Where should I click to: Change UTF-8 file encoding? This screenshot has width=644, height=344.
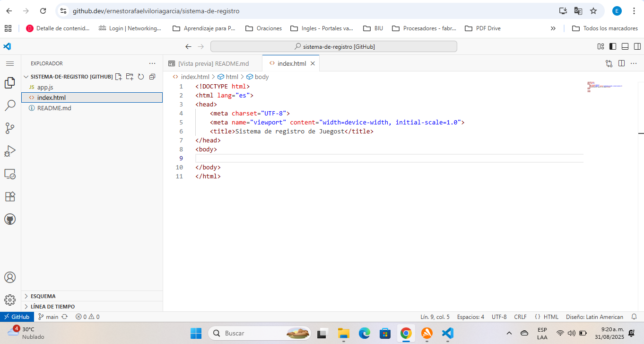[499, 317]
